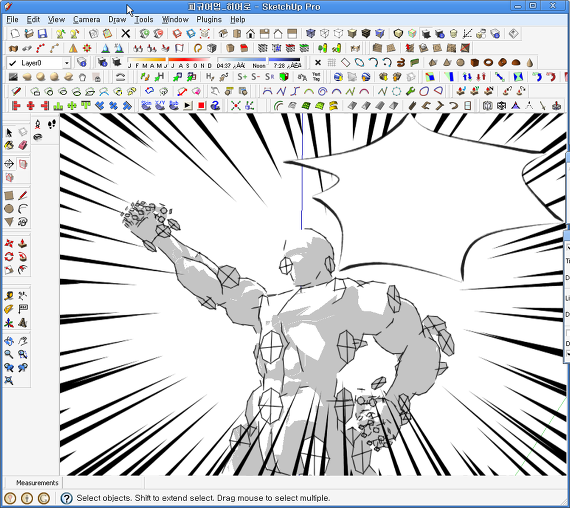570x508 pixels.
Task: Click the Dimension tool icon
Action: pos(23,296)
